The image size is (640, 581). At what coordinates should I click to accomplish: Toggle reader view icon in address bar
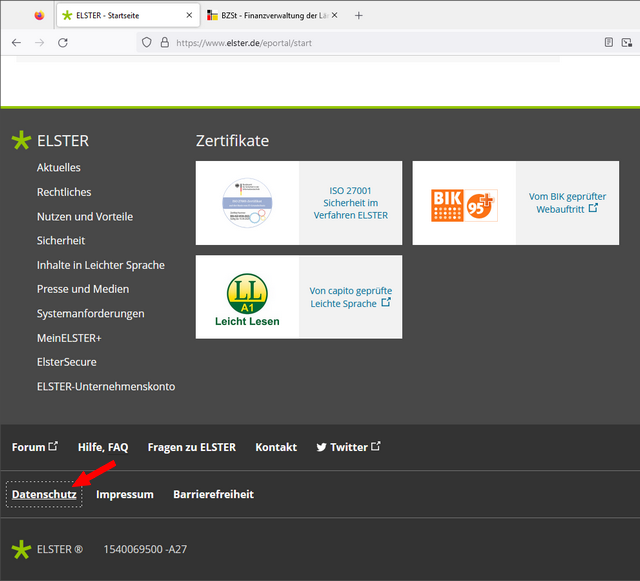coord(609,42)
